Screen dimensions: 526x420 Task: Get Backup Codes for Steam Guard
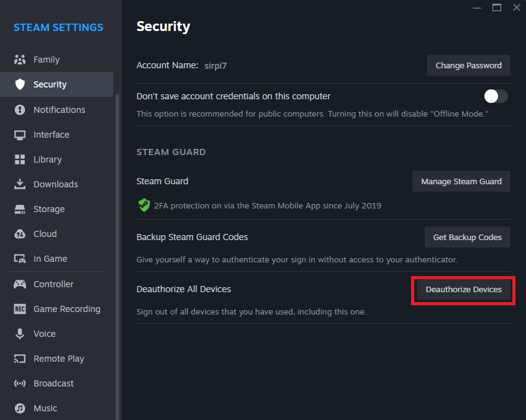[x=467, y=238]
